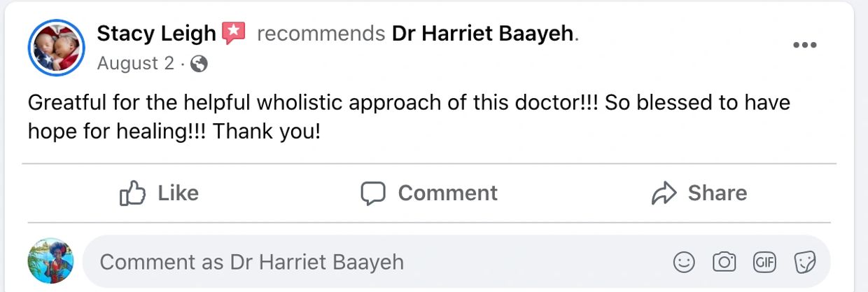The image size is (868, 292).
Task: Open the emoji picker in comment box
Action: 684,263
